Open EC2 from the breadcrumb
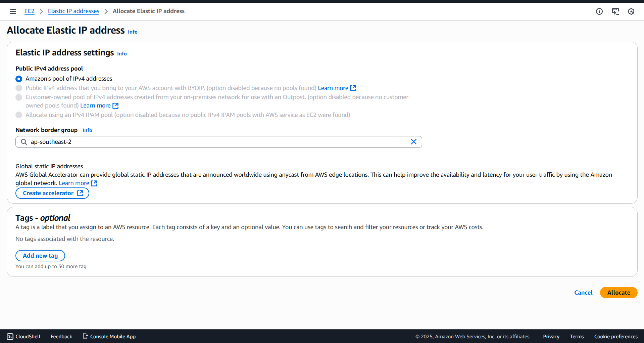Viewport: 644px width, 343px height. point(29,11)
